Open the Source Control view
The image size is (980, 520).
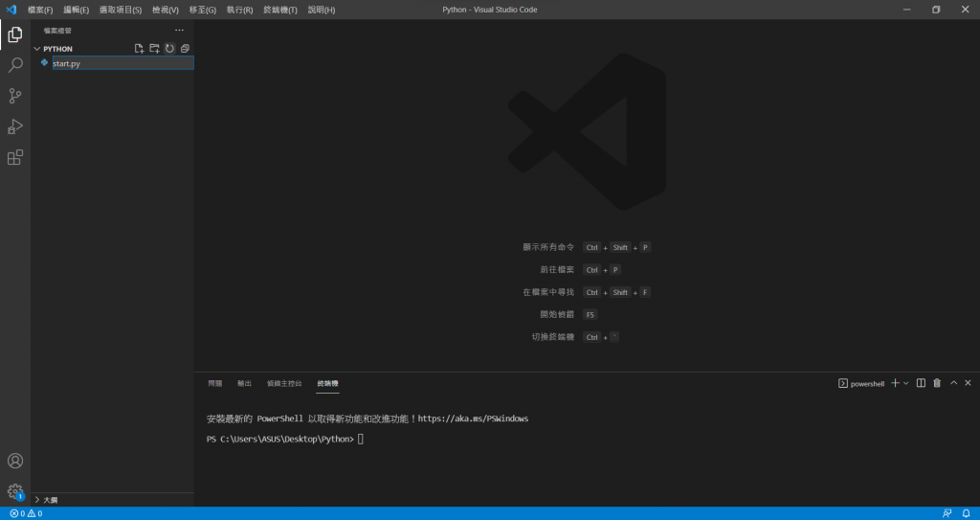(15, 96)
